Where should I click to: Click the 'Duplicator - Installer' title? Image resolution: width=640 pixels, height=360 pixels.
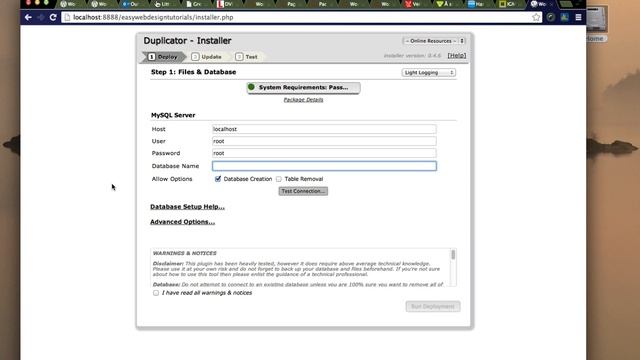(x=187, y=41)
